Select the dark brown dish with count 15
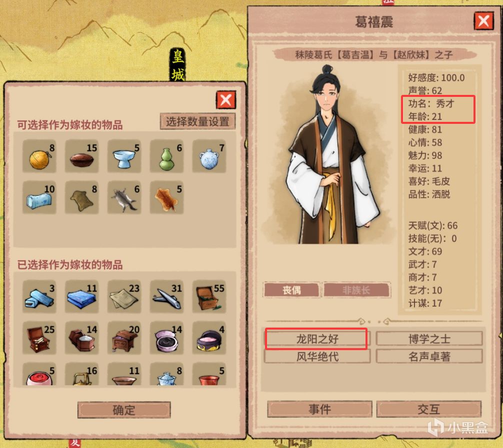This screenshot has height=448, width=503. (81, 156)
